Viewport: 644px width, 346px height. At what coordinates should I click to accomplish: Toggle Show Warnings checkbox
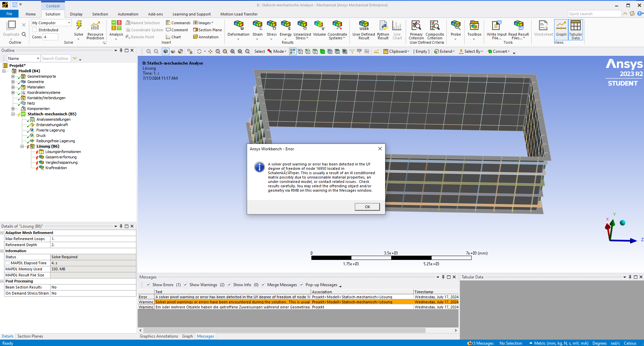(185, 285)
